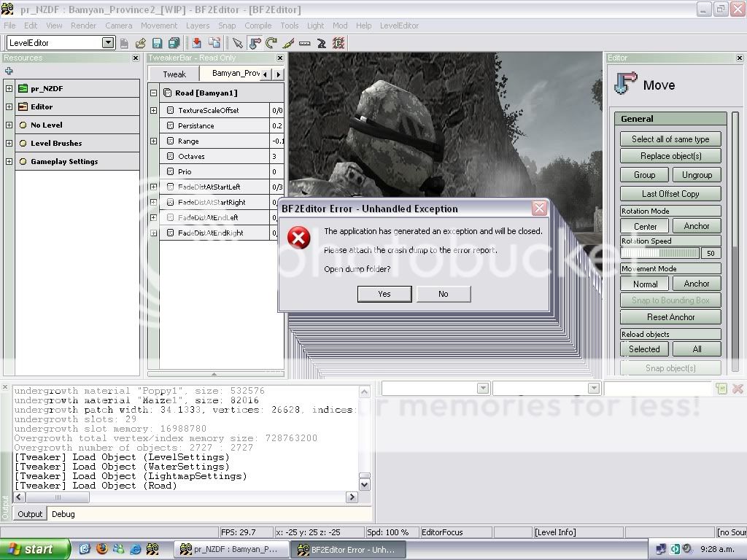Set Rotation Mode to Center
Viewport: 747px width, 560px height.
(x=645, y=226)
